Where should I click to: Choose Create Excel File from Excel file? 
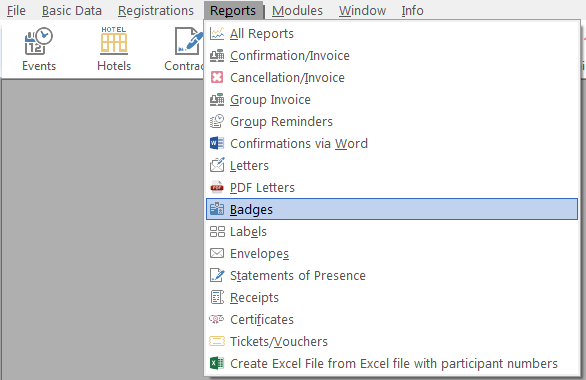click(x=392, y=363)
